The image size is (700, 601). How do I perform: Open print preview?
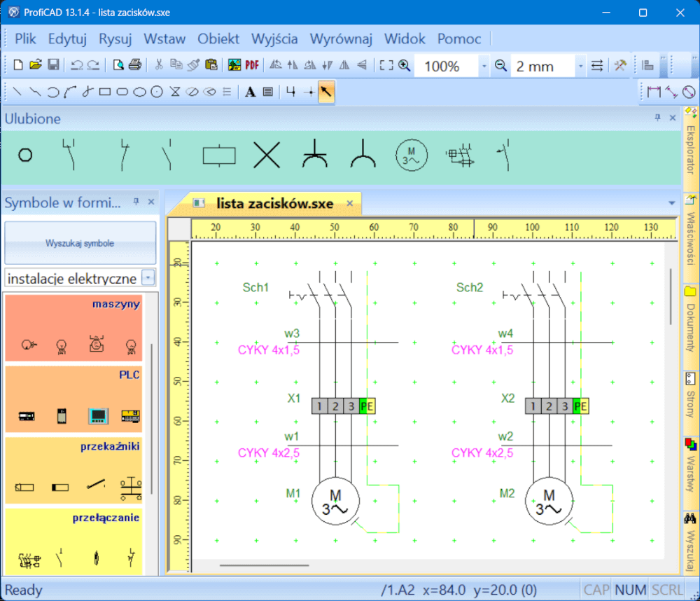(118, 65)
